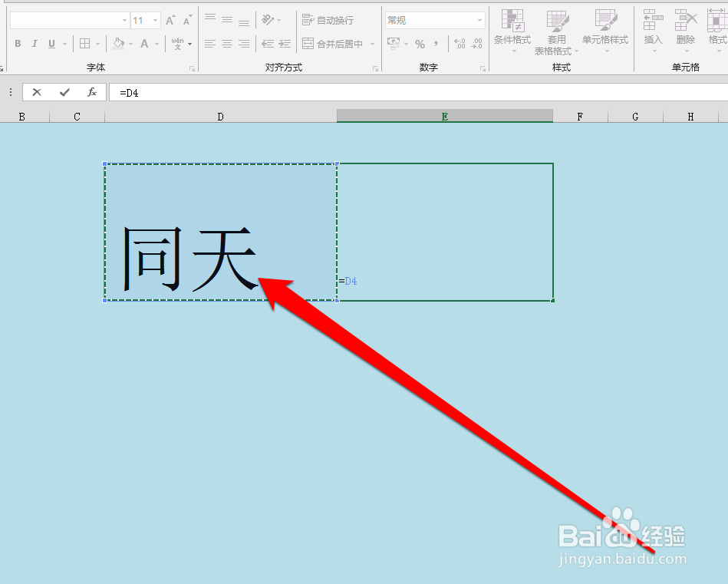Apply the Percent style icon
Image resolution: width=728 pixels, height=584 pixels.
click(420, 44)
